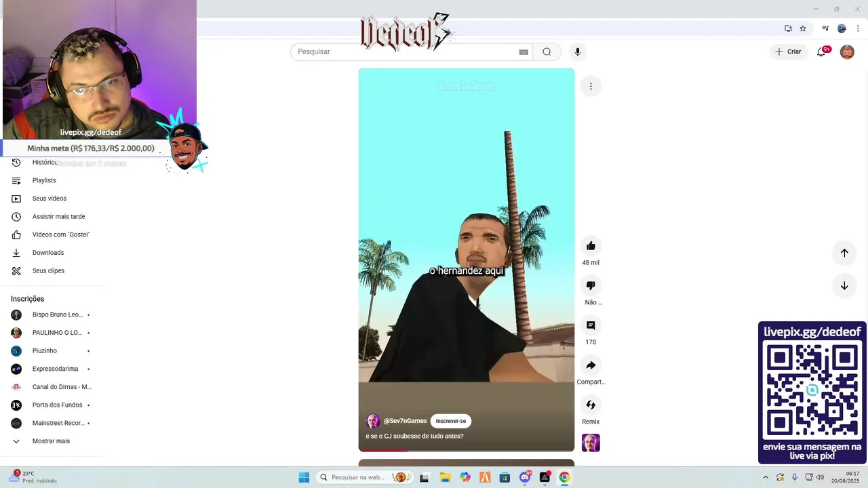Viewport: 868px width, 488px height.
Task: Open YouTube notifications bell
Action: tap(821, 52)
